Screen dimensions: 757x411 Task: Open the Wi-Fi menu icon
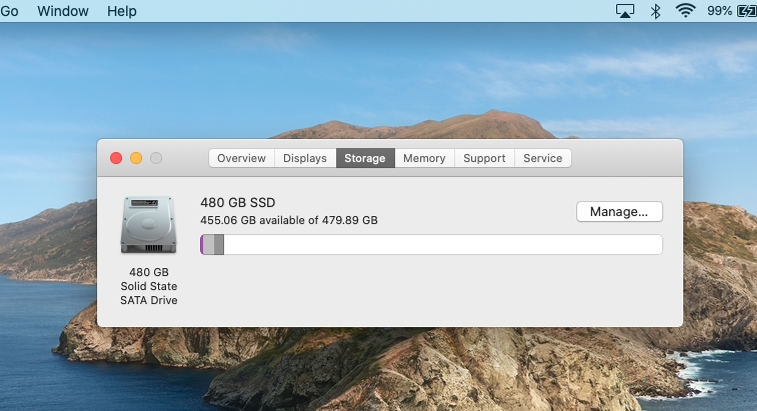(x=686, y=11)
